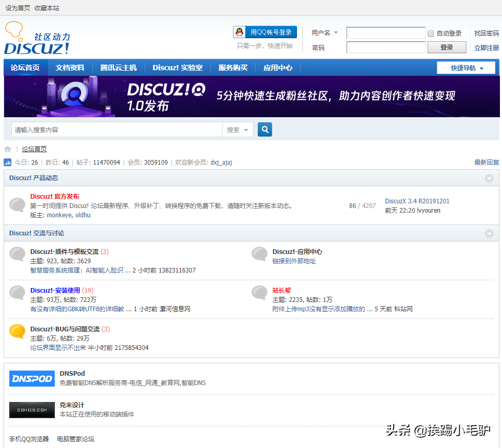Open new member dxj_ajaj profile
Screen dimensions: 502x448
(x=221, y=162)
